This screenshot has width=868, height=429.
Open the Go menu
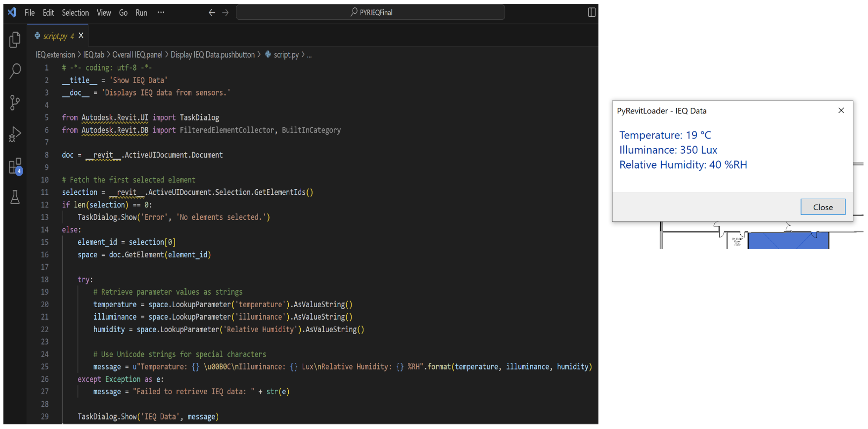[x=123, y=13]
